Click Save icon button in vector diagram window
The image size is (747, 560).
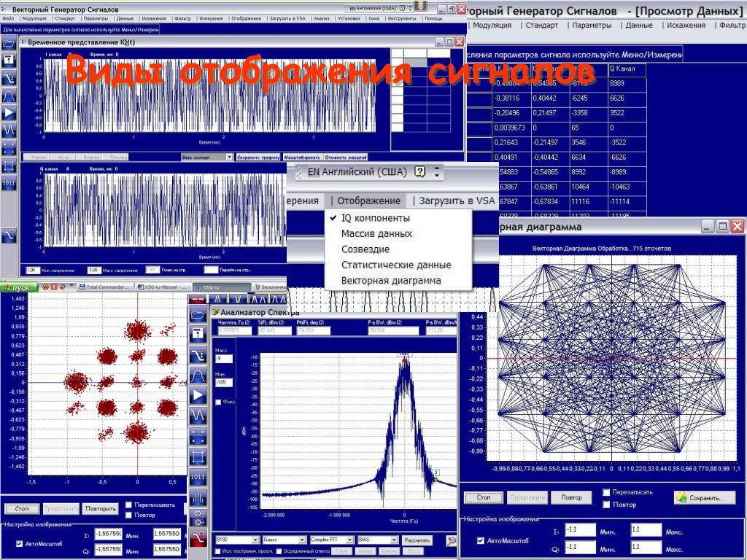[x=705, y=497]
